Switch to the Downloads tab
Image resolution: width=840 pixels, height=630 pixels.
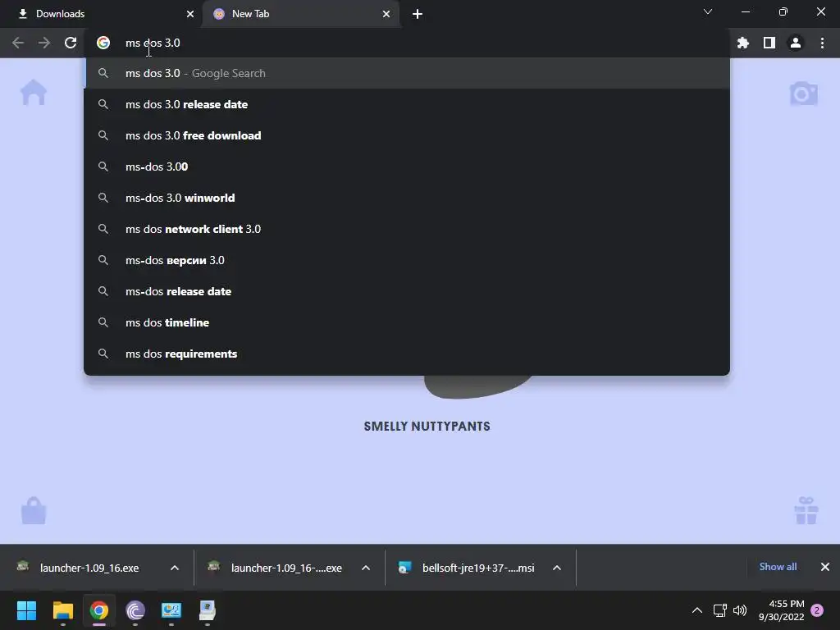[102, 14]
